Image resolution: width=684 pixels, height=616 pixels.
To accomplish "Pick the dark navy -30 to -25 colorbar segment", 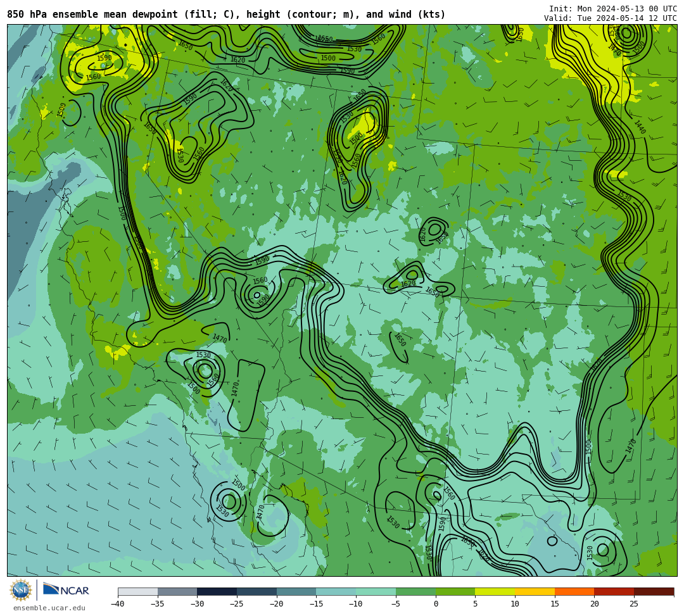I will click(217, 591).
